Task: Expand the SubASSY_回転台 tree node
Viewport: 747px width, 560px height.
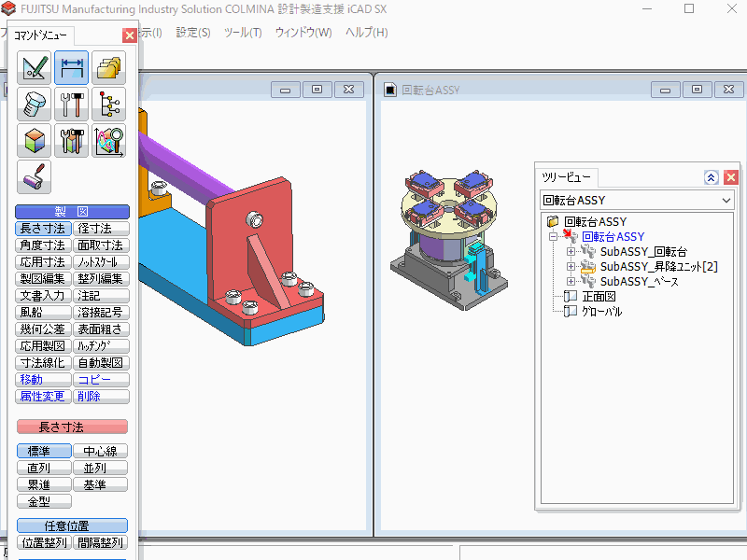Action: tap(571, 252)
